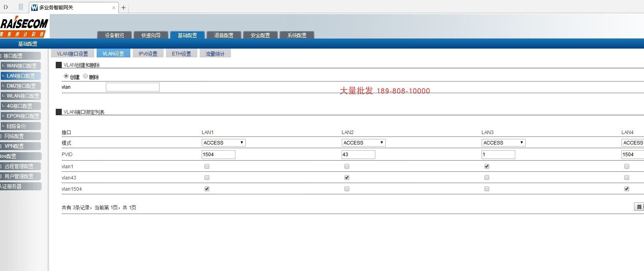The image size is (644, 271).
Task: Click the LAN1 PVID field showing 1504
Action: coord(218,155)
